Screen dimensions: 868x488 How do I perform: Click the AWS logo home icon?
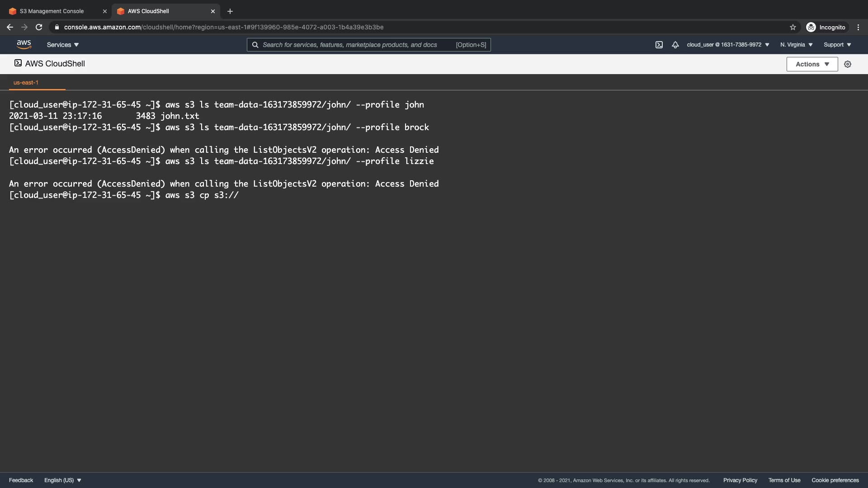(24, 44)
